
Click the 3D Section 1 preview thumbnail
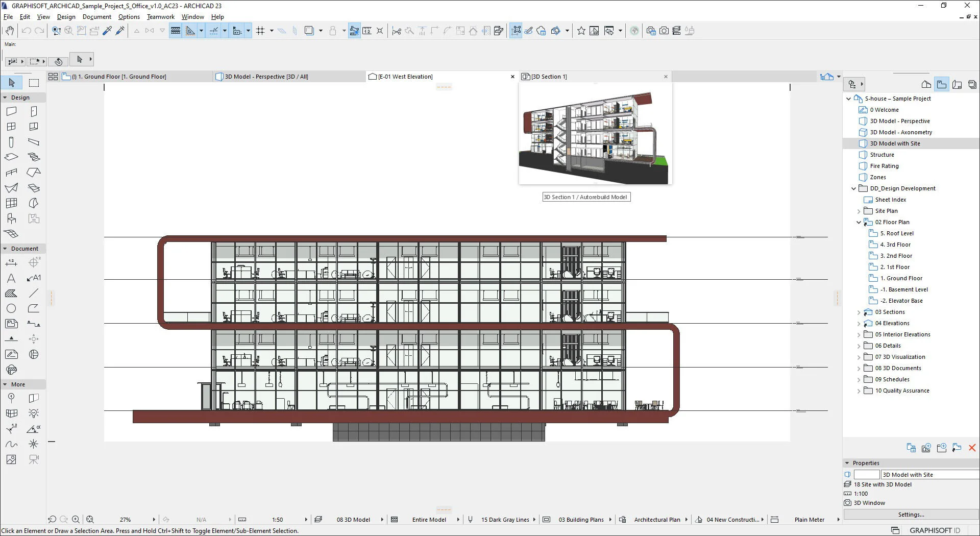(595, 135)
